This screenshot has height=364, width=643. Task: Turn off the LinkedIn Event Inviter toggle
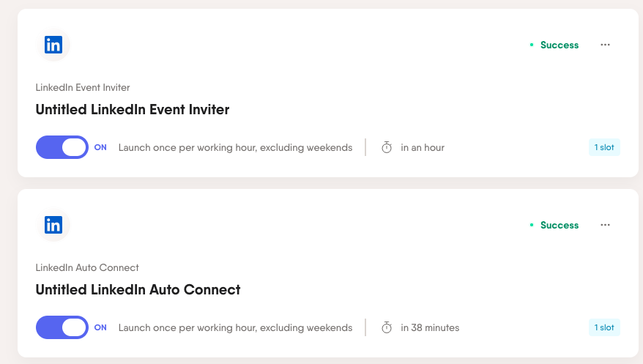[x=62, y=147]
